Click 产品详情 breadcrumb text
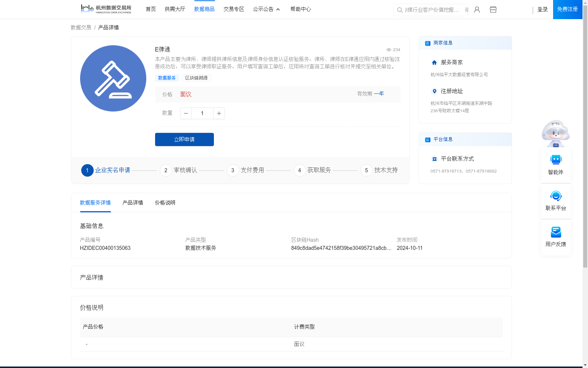 click(108, 28)
